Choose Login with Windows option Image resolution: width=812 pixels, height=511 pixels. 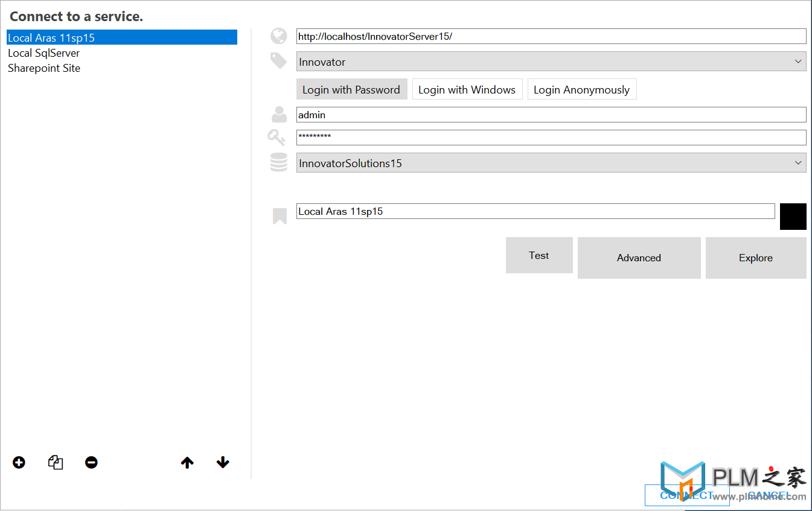coord(467,89)
